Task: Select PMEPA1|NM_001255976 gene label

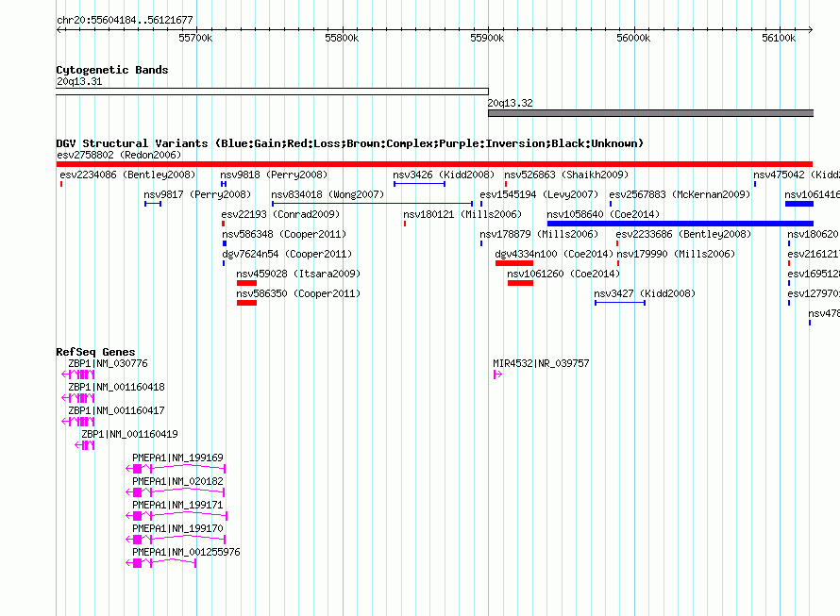Action: [x=187, y=552]
